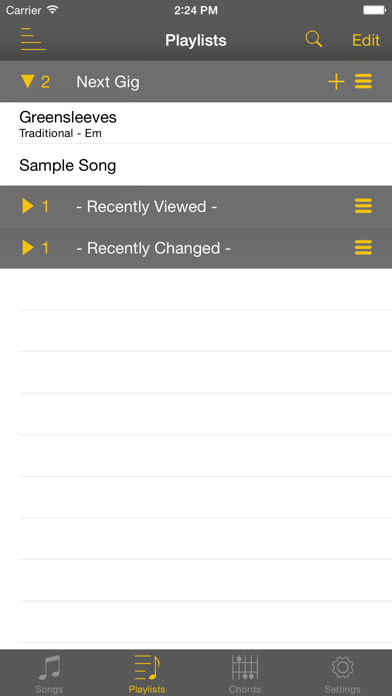Open the Songs music note icon
392x696 pixels.
(x=49, y=668)
